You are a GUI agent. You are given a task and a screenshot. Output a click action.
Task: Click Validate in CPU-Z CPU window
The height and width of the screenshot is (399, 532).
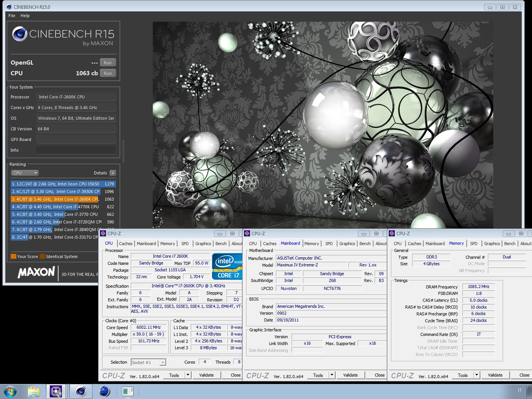pos(206,375)
